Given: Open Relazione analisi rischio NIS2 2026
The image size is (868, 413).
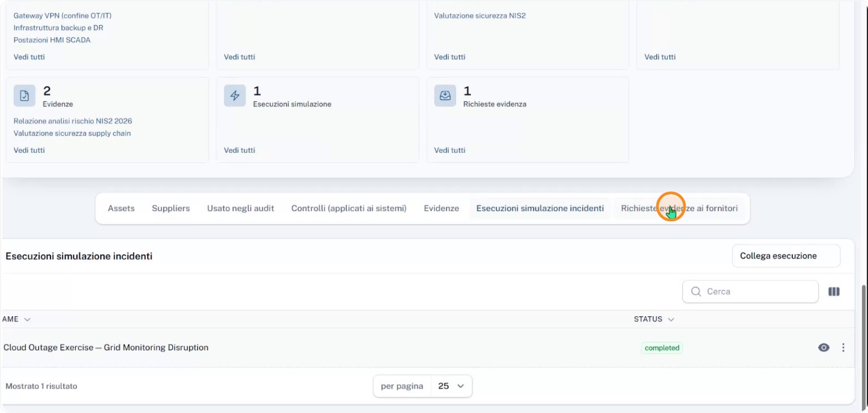Looking at the screenshot, I should 73,121.
